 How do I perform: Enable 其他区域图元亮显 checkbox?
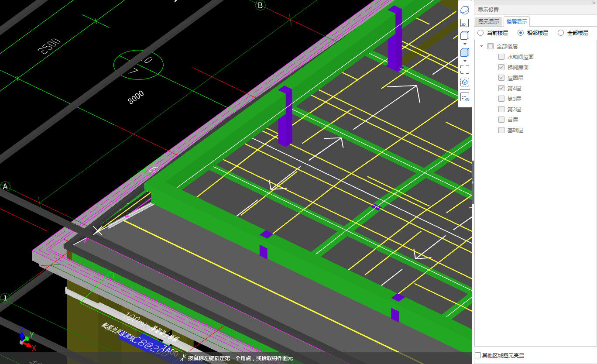[x=478, y=356]
